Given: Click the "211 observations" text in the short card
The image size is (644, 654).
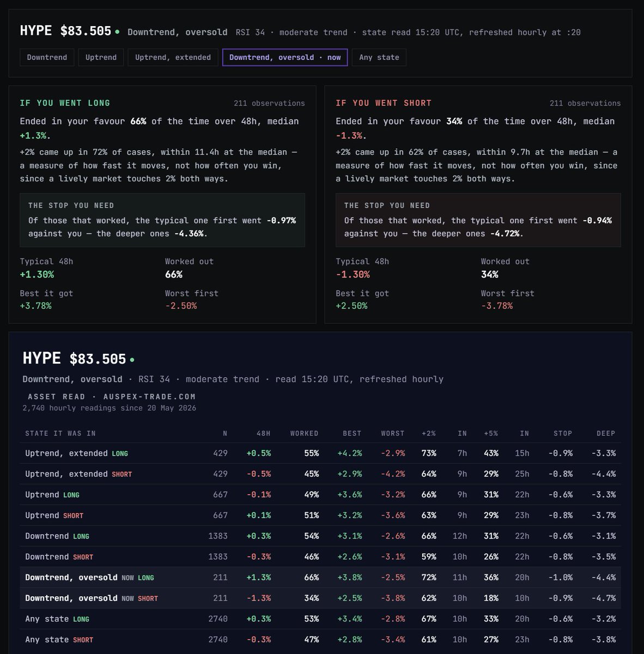Looking at the screenshot, I should point(585,103).
